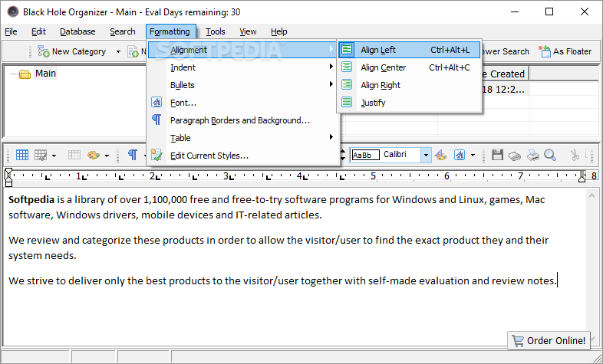
Task: Click the Print printer icon
Action: pyautogui.click(x=533, y=155)
